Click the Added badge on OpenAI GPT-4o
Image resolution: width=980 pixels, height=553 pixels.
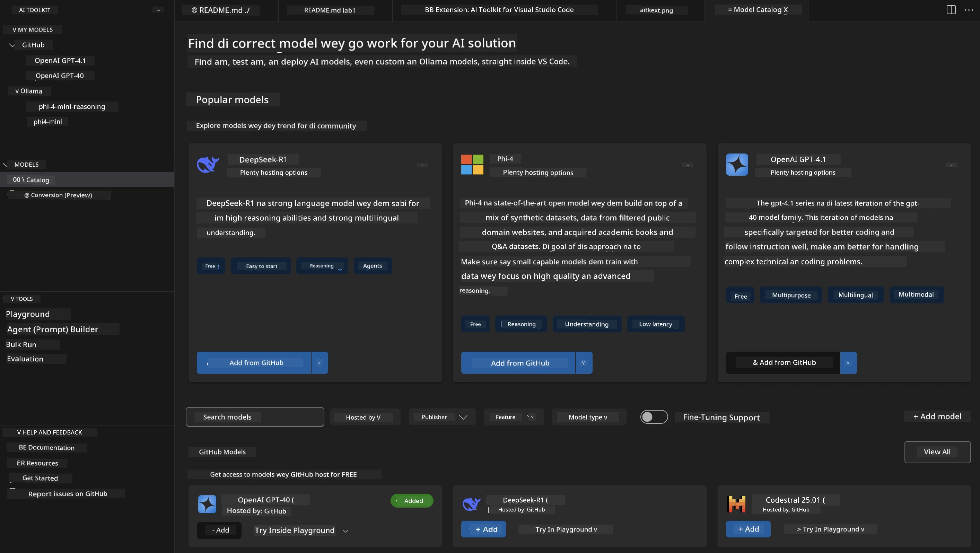click(x=412, y=501)
